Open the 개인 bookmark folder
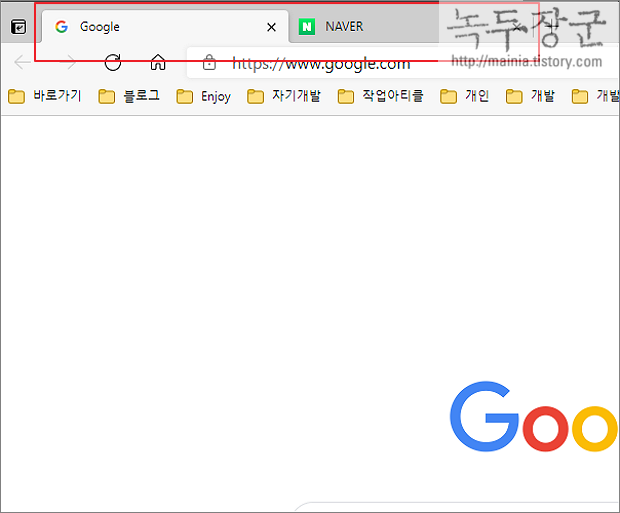Image resolution: width=620 pixels, height=513 pixels. click(x=465, y=96)
